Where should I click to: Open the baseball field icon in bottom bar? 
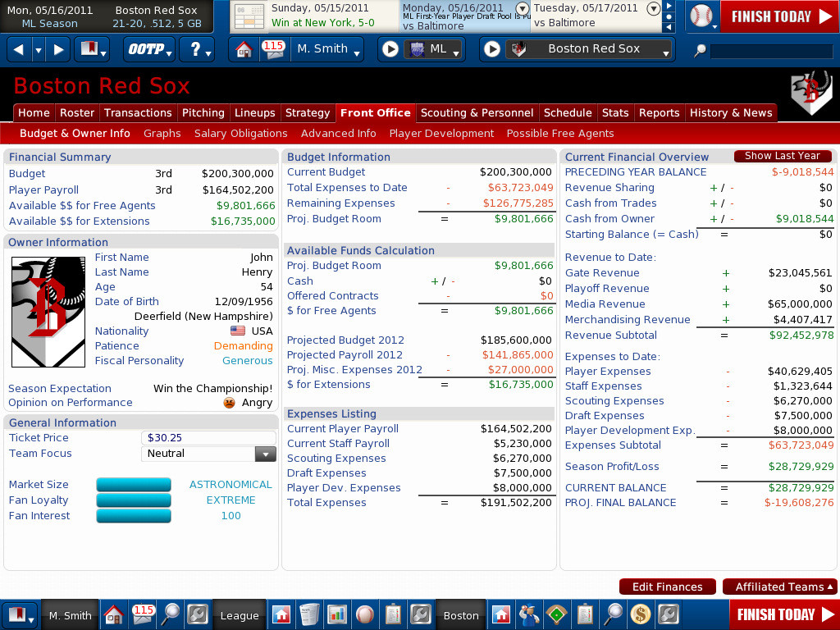(556, 614)
